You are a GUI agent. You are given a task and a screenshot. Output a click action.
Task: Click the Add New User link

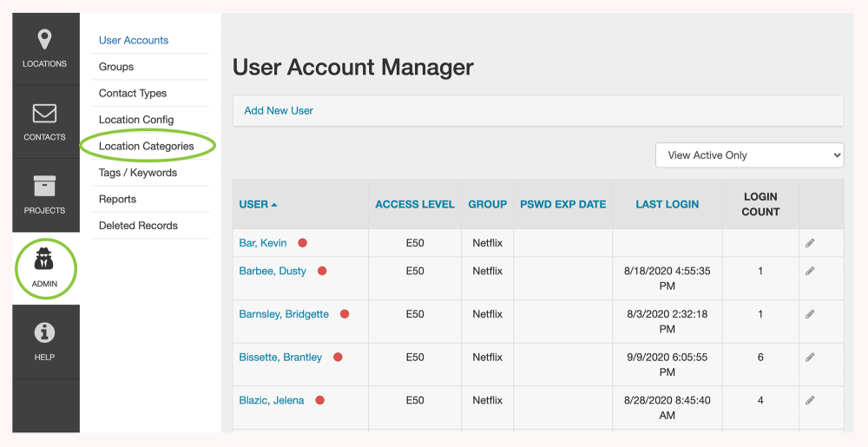[x=279, y=111]
